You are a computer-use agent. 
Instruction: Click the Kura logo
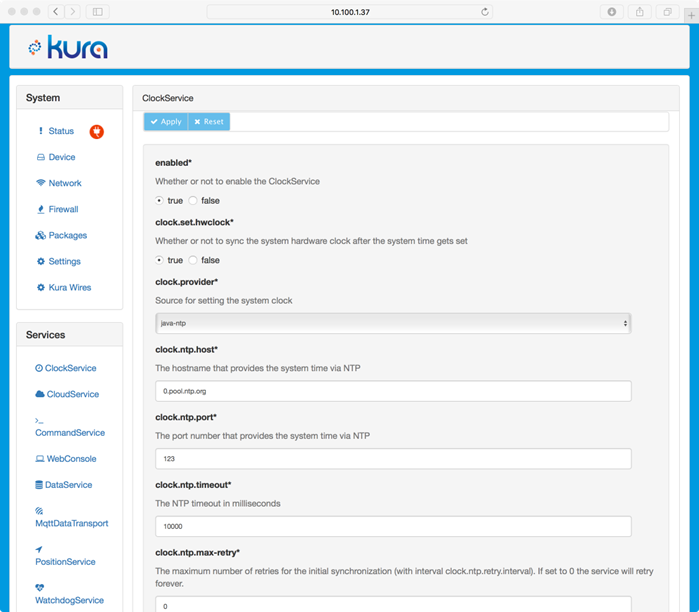68,47
